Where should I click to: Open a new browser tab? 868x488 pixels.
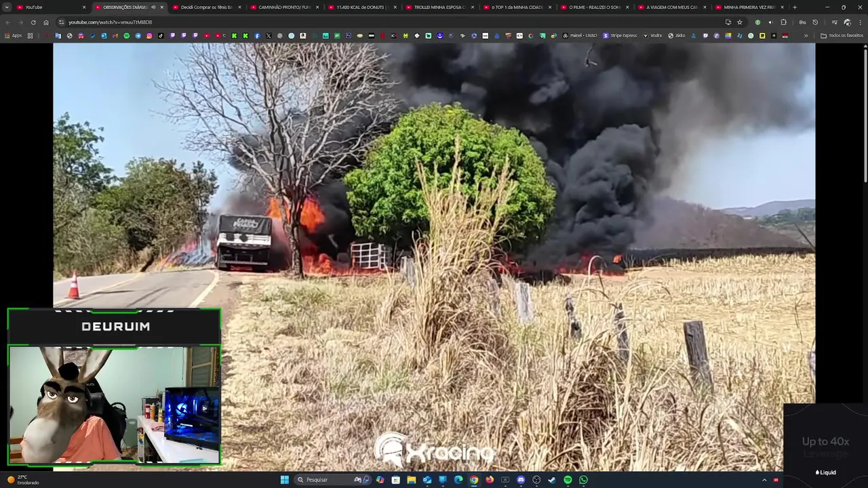click(794, 7)
